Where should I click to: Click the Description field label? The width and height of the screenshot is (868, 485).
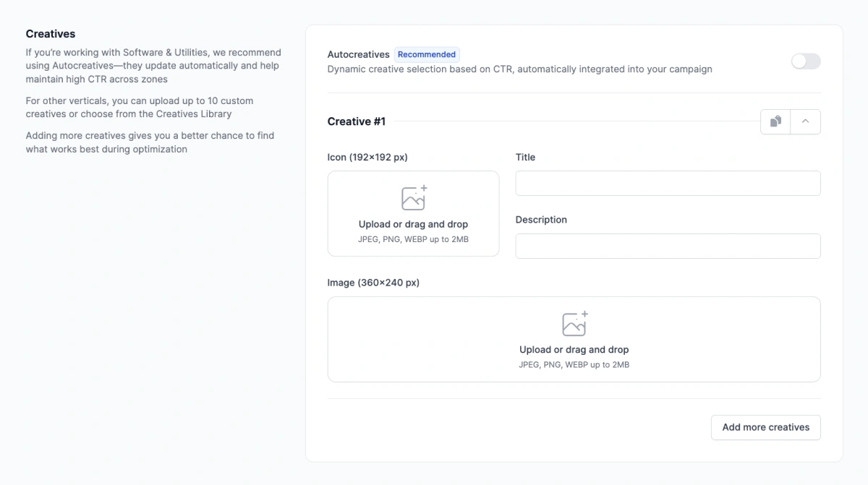[x=541, y=220]
